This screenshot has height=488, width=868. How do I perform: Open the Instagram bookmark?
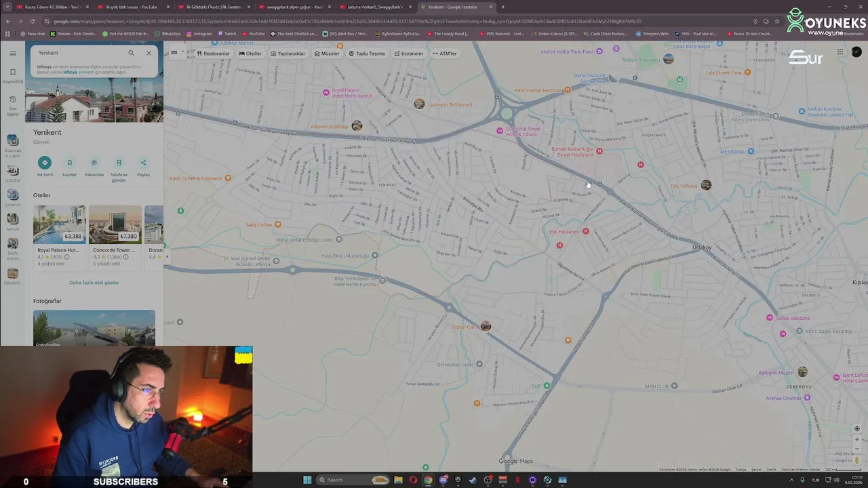(x=199, y=33)
